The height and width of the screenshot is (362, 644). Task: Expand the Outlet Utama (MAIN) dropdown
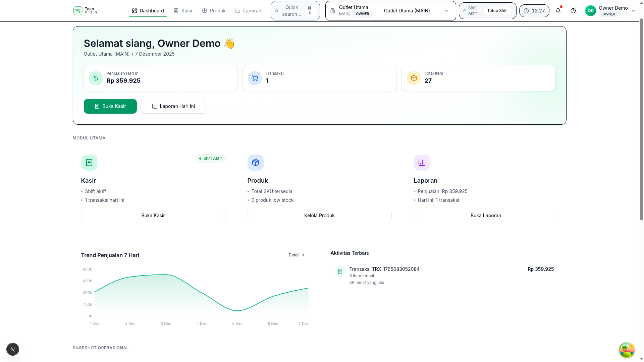coord(415,11)
